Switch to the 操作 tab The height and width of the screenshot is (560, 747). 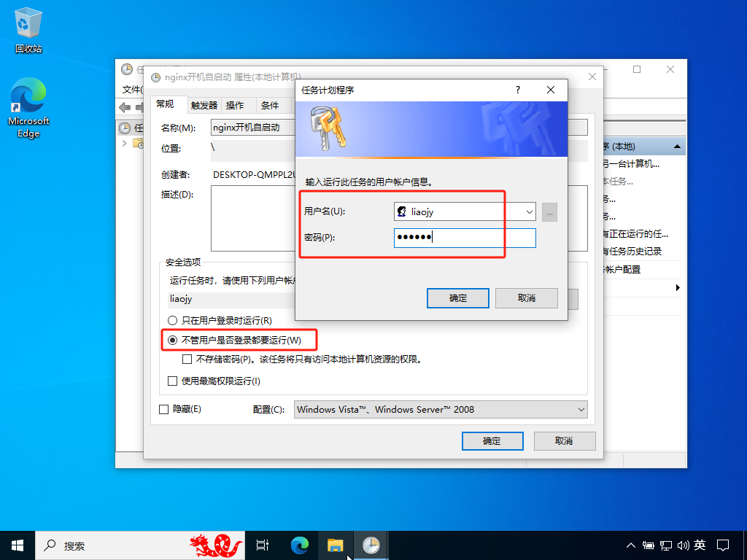pyautogui.click(x=235, y=105)
